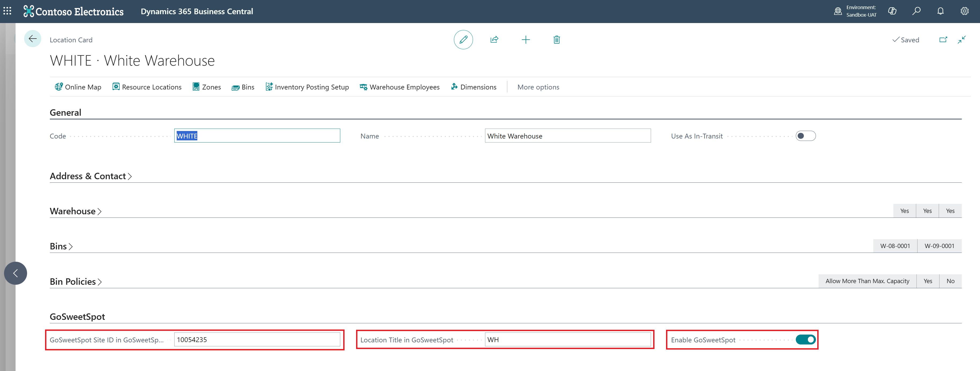Open Online Map action
This screenshot has height=371, width=980.
[78, 87]
